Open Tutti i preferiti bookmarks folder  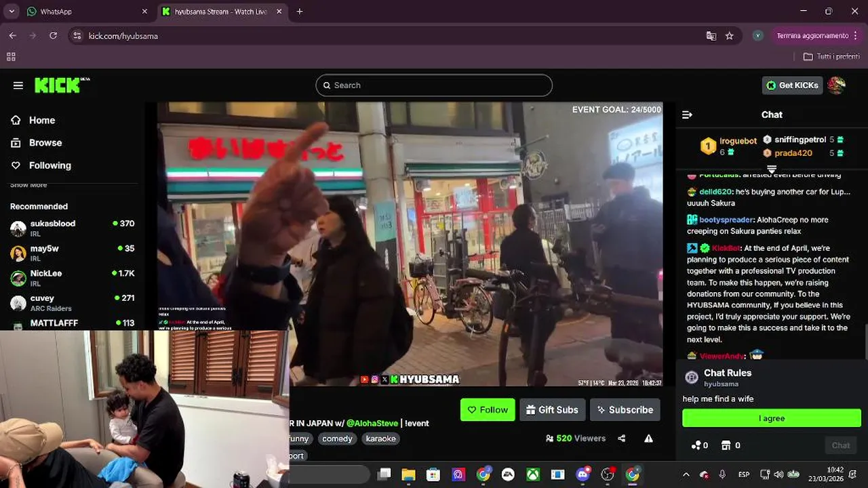tap(831, 57)
